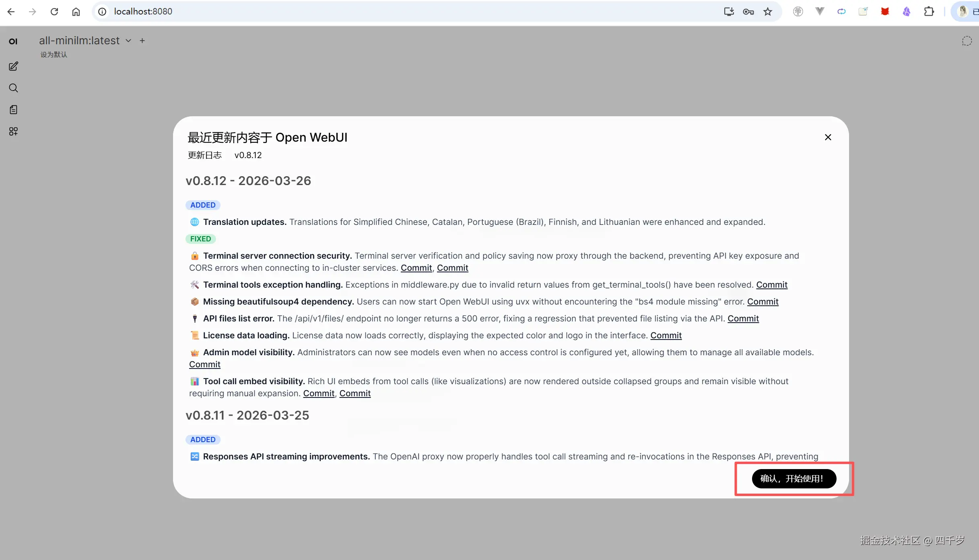This screenshot has height=560, width=979.
Task: Reload the page with browser refresh button
Action: coord(54,12)
